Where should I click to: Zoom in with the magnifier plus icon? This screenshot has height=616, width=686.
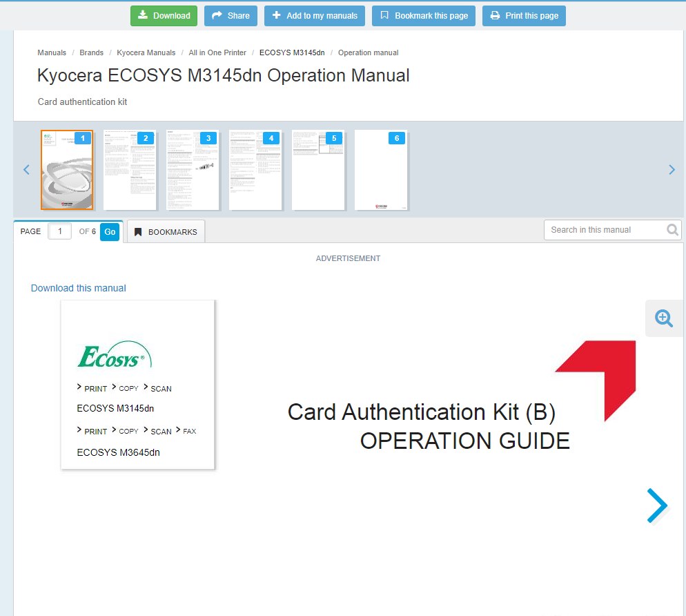(664, 318)
